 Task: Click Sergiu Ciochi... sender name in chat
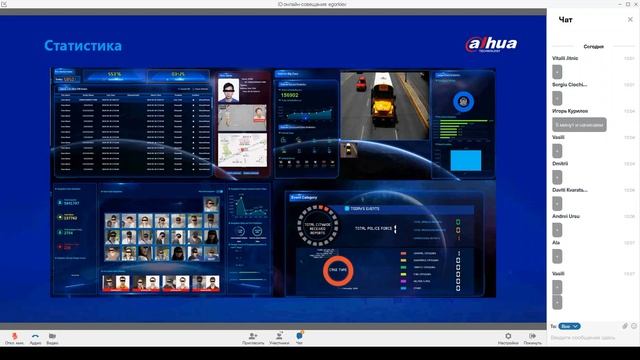(x=569, y=84)
